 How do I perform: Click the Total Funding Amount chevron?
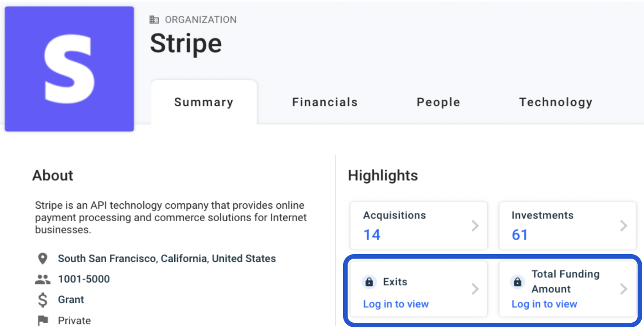coord(623,289)
